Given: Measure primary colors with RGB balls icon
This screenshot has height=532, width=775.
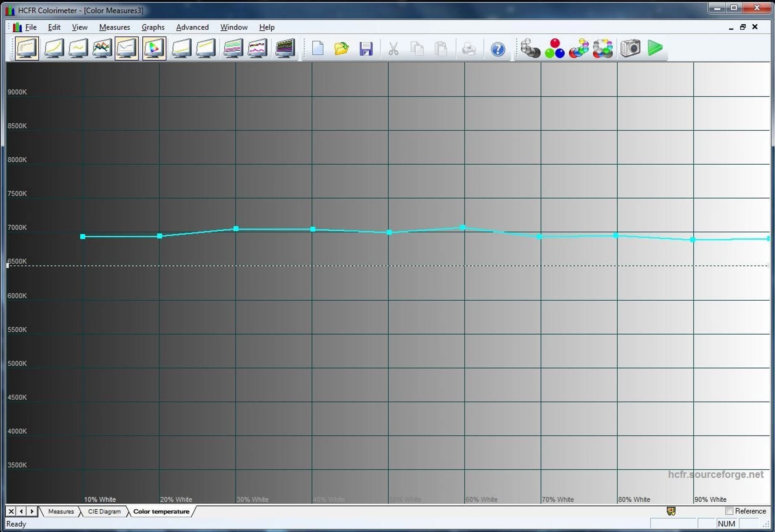Looking at the screenshot, I should 555,48.
